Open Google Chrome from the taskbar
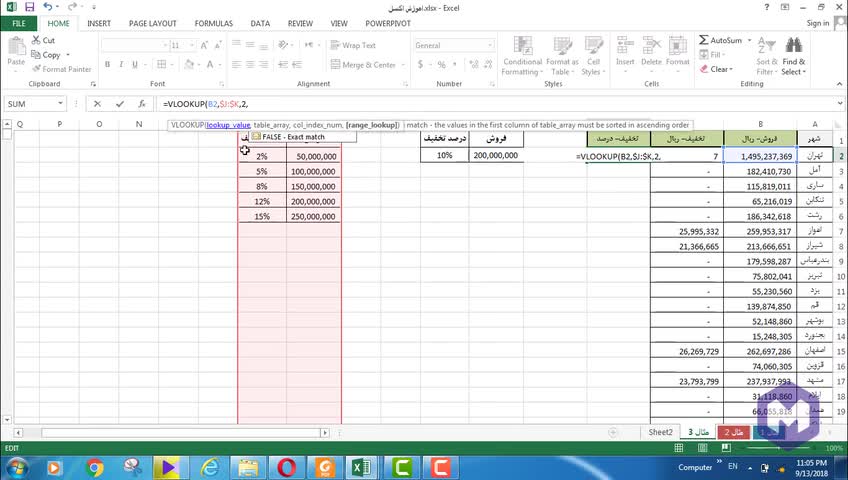This screenshot has height=480, width=848. (94, 468)
